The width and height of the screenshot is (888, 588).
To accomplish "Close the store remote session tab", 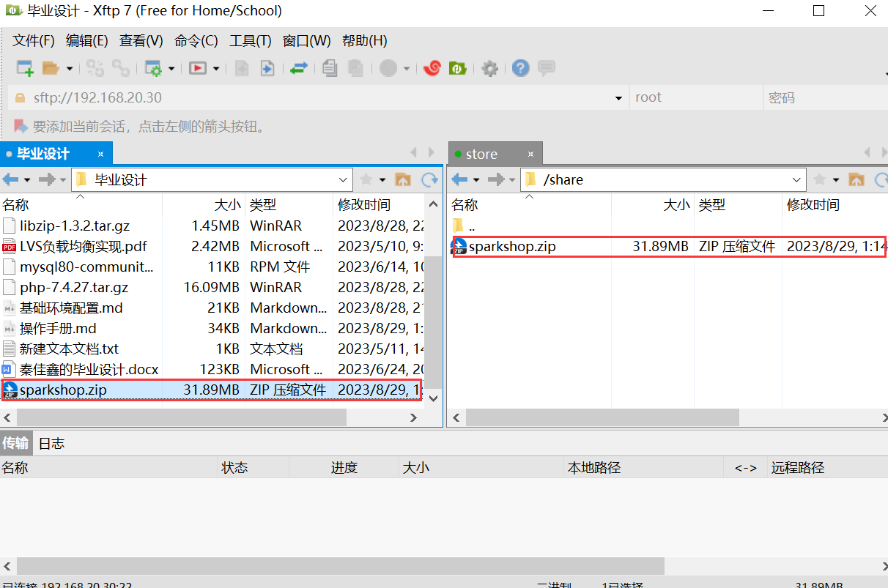I will coord(531,154).
